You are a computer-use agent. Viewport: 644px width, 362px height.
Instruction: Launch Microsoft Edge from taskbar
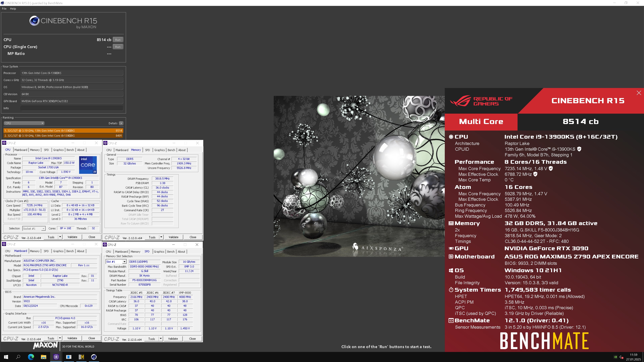31,357
